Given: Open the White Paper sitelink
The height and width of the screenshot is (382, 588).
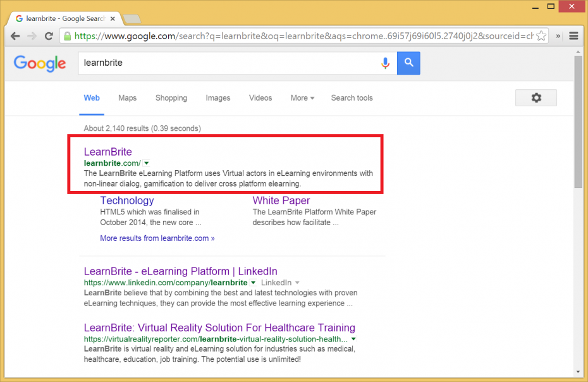Looking at the screenshot, I should (281, 200).
